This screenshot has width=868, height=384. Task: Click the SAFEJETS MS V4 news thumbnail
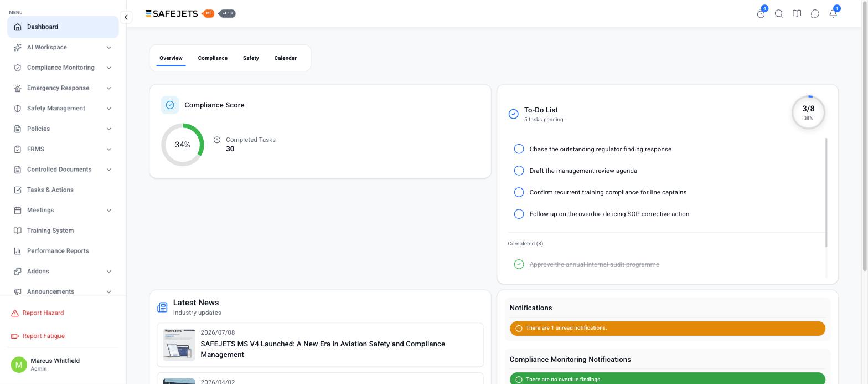(x=179, y=345)
